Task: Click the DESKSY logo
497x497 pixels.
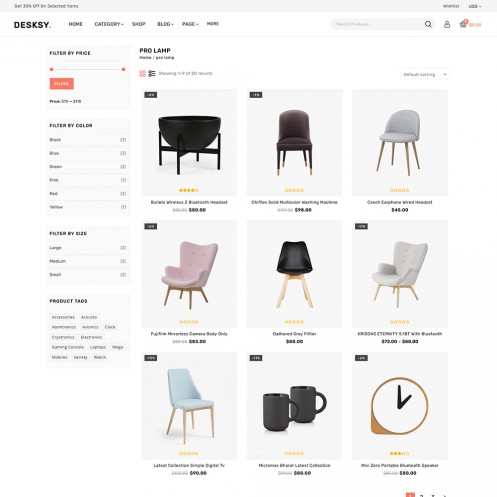Action: [x=33, y=25]
